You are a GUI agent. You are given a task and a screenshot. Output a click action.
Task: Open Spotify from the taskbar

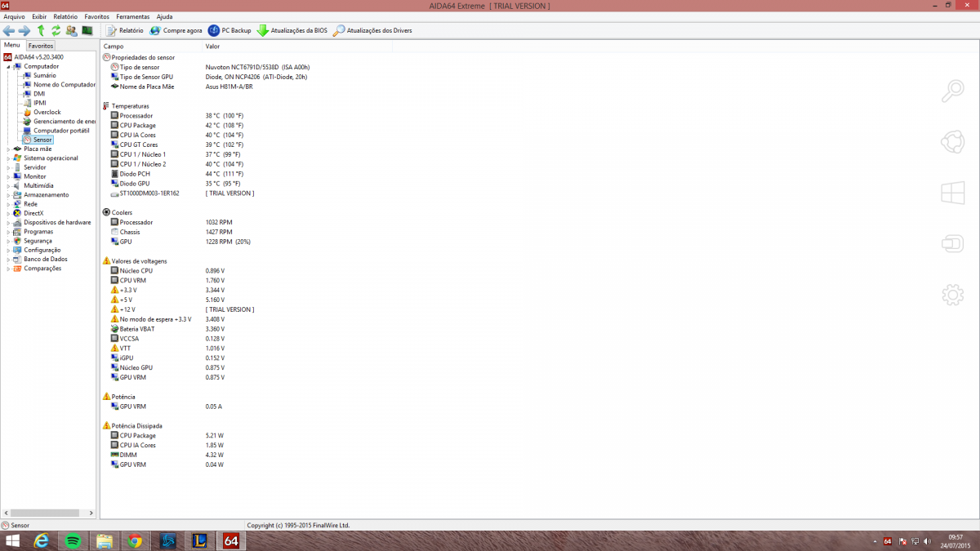click(x=73, y=541)
